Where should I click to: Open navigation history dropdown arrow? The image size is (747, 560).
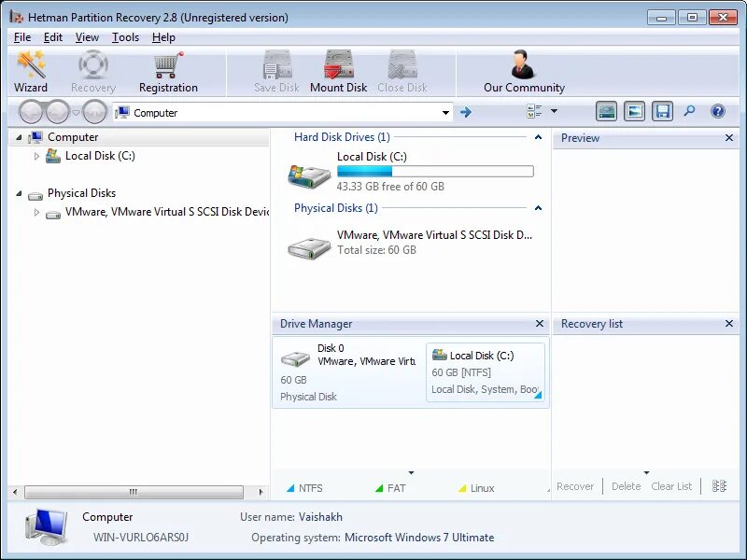pyautogui.click(x=76, y=113)
